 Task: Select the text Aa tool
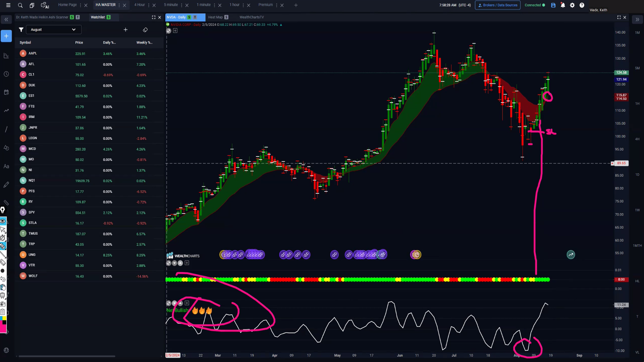[6, 166]
